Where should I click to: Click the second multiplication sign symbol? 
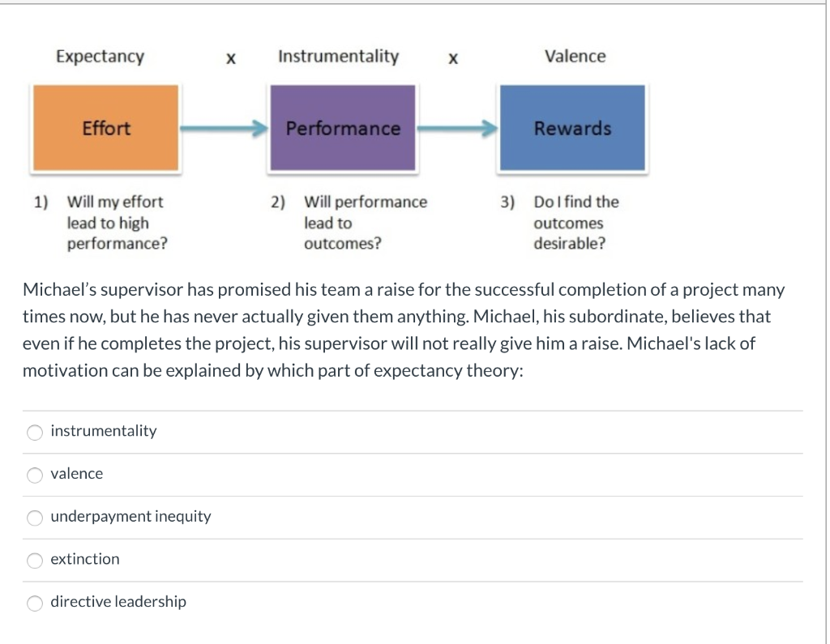pos(452,58)
